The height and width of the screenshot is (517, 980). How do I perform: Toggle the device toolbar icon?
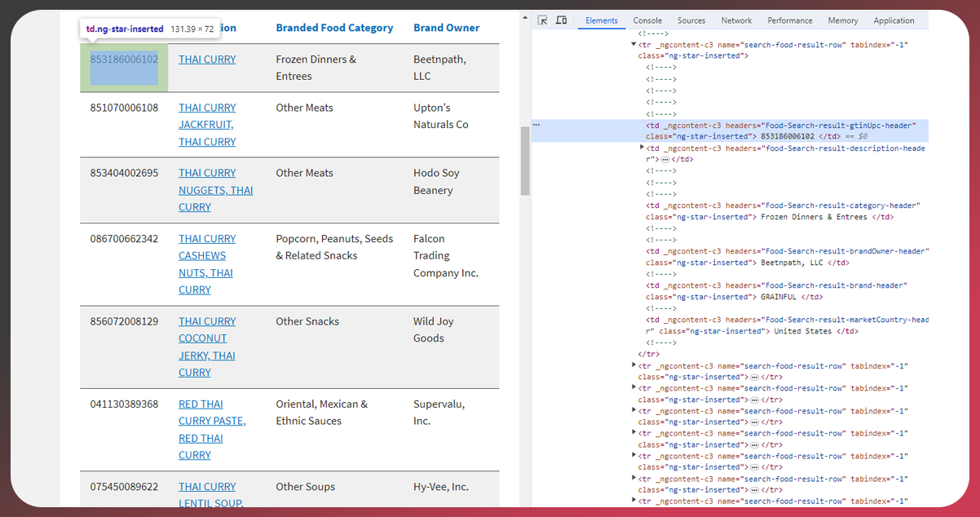561,20
